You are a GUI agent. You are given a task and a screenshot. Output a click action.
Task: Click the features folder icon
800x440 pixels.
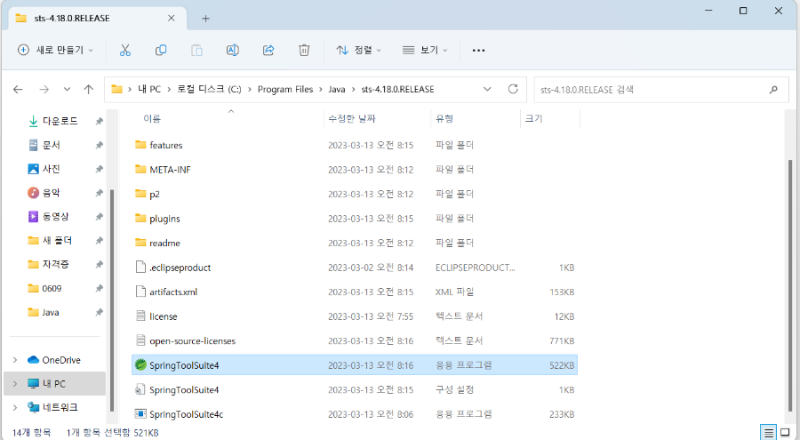[x=141, y=144]
